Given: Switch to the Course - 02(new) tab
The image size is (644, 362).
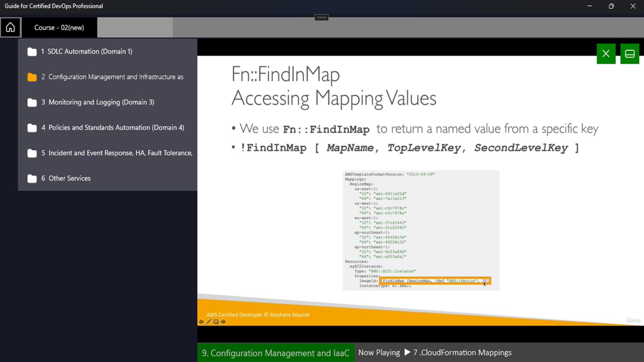Looking at the screenshot, I should pos(60,27).
